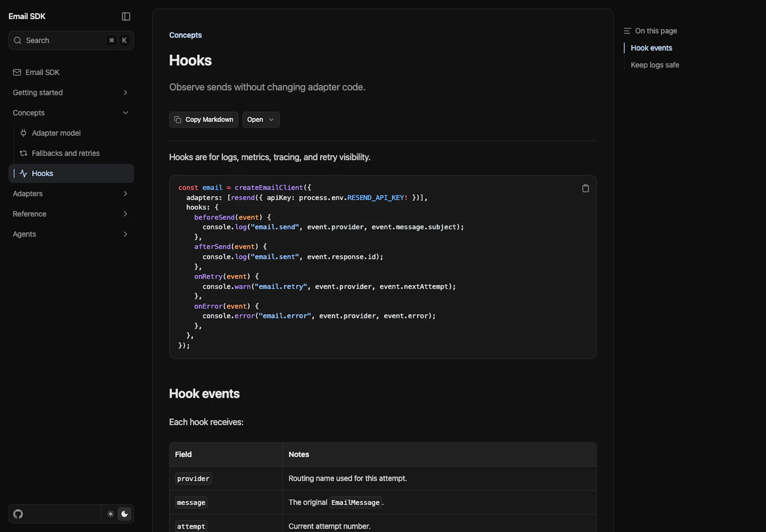
Task: Click the text 'Current attempt number.'
Action: (329, 526)
